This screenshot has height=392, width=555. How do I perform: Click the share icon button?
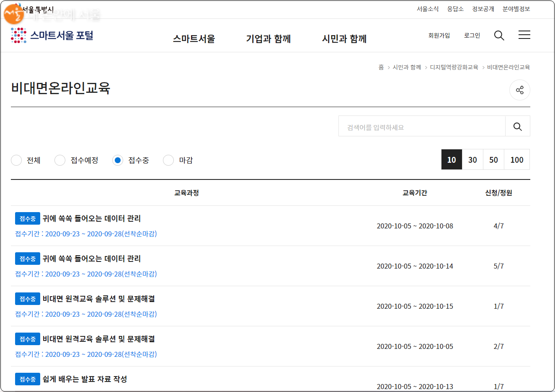point(519,90)
